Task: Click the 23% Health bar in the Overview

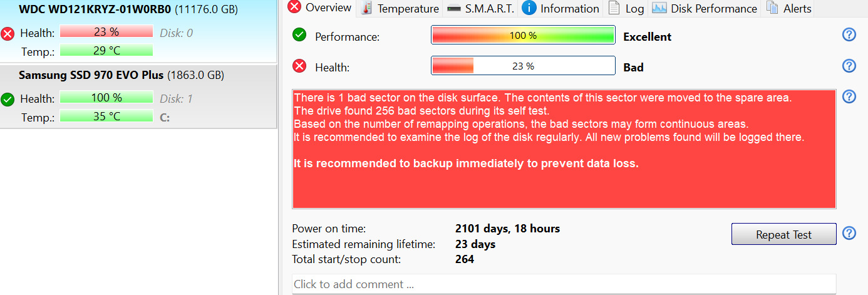Action: (523, 66)
